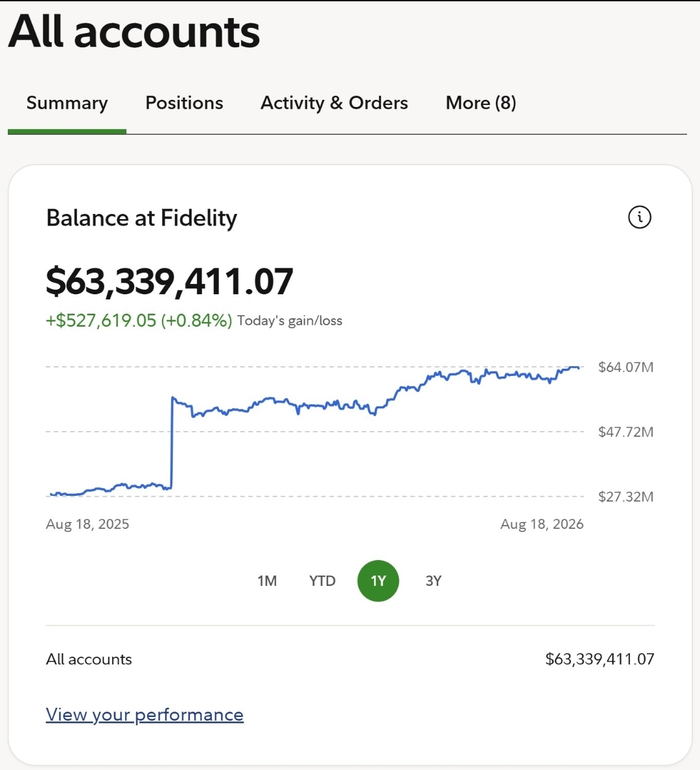This screenshot has width=700, height=770.
Task: Click the All accounts row $63,339,411.07 value
Action: click(600, 659)
